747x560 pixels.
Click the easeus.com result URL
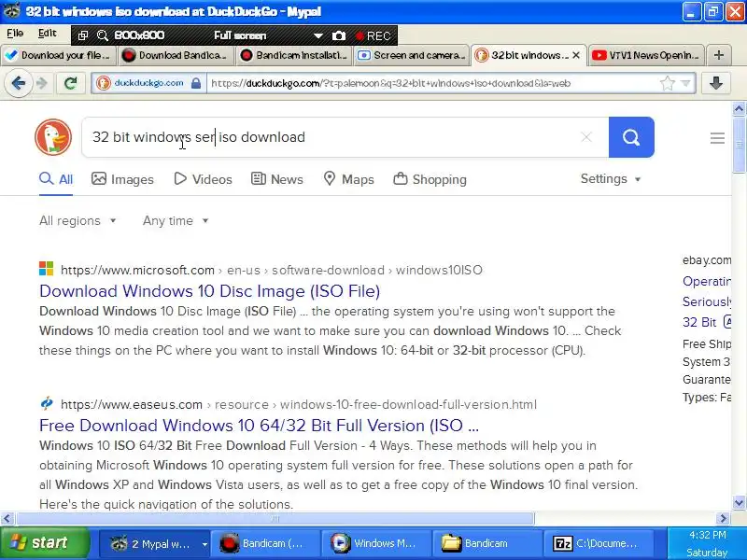tap(299, 404)
